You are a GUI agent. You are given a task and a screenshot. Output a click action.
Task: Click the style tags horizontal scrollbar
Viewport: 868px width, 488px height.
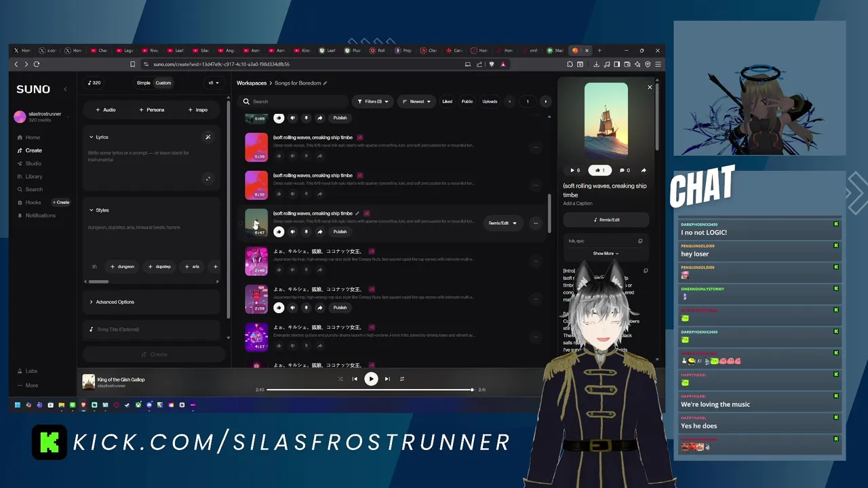(98, 281)
